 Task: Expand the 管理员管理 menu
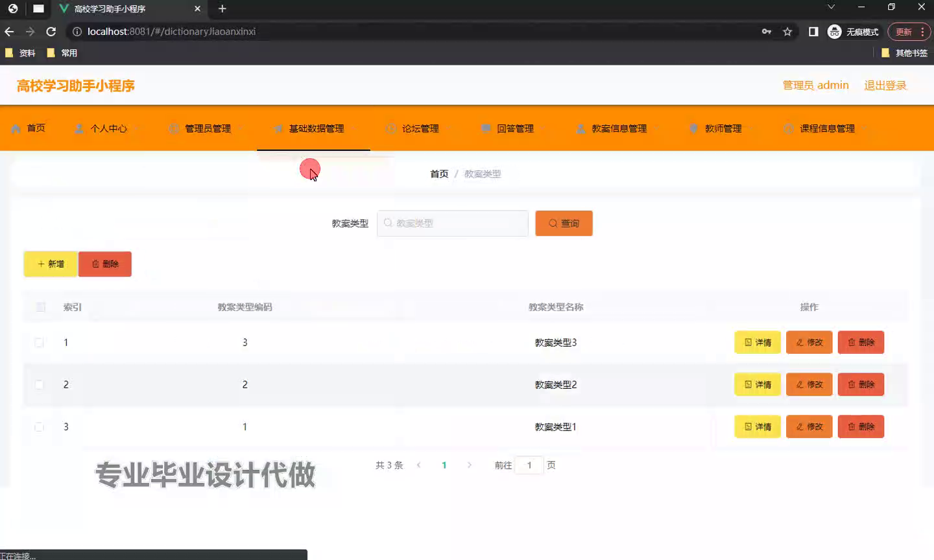pos(208,128)
